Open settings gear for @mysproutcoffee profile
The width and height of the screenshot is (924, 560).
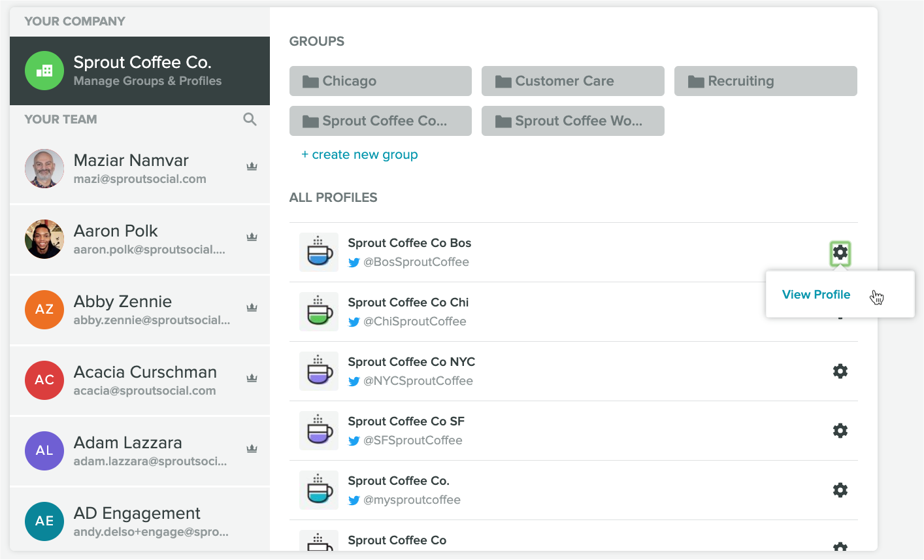pyautogui.click(x=840, y=490)
